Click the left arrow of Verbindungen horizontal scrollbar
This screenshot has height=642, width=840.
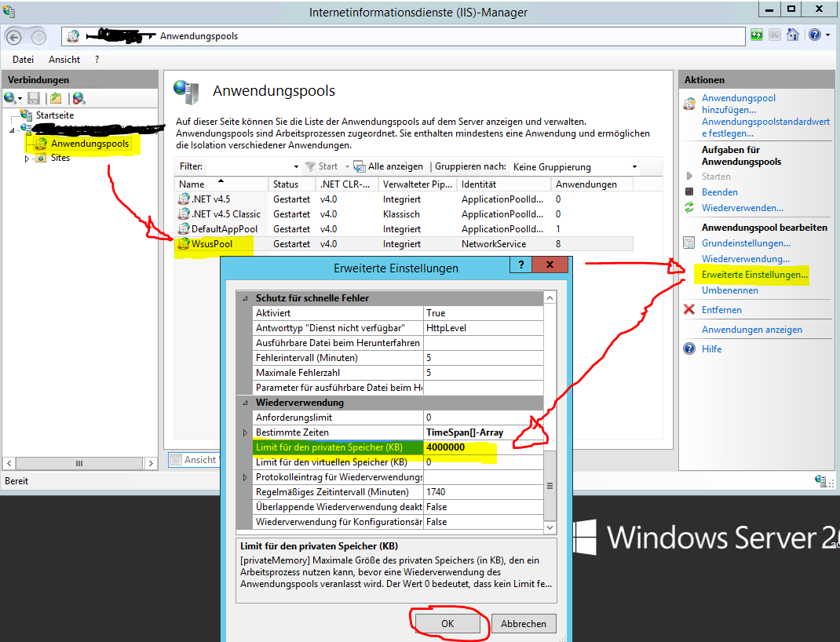[9, 463]
